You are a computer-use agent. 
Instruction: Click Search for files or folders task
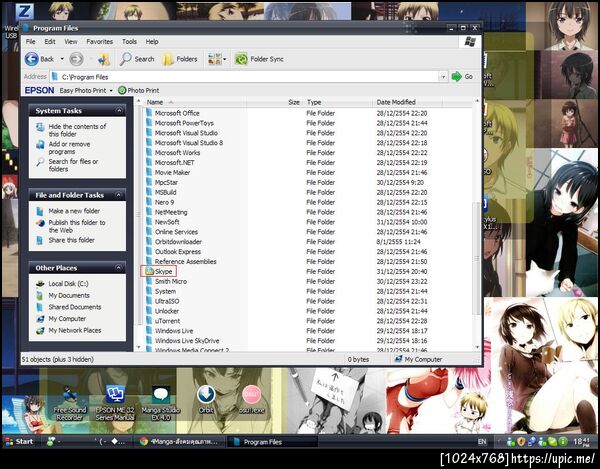click(73, 165)
